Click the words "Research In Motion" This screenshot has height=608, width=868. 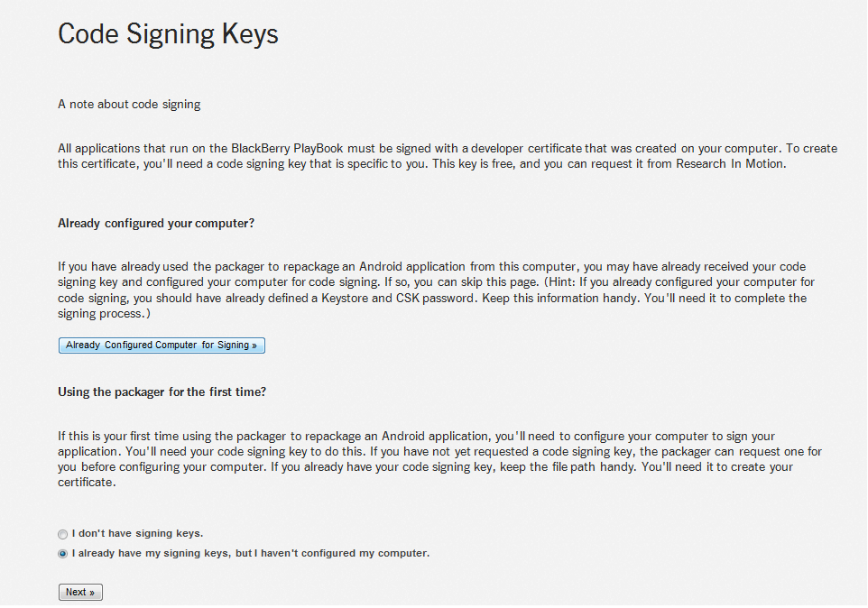[x=732, y=164]
